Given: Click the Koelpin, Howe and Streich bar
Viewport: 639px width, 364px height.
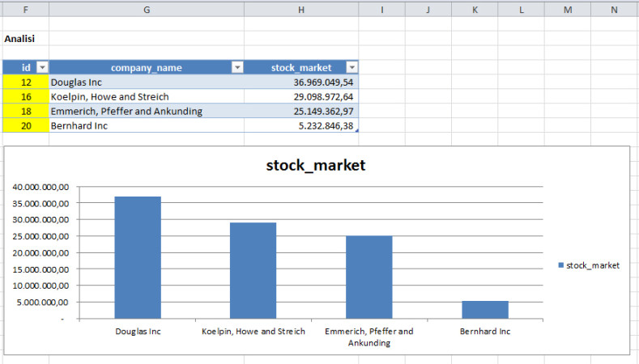Looking at the screenshot, I should (x=253, y=270).
